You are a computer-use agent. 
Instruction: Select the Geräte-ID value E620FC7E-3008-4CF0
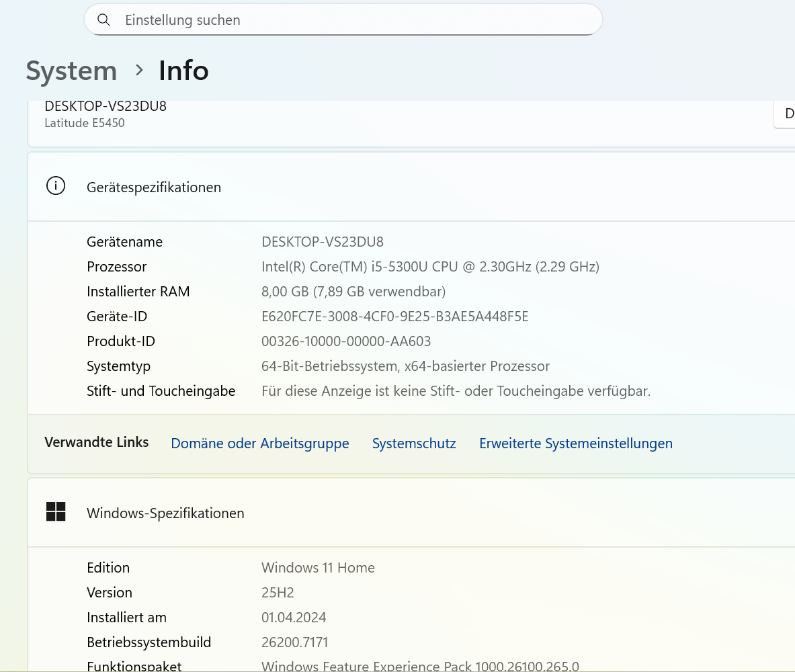tap(395, 317)
